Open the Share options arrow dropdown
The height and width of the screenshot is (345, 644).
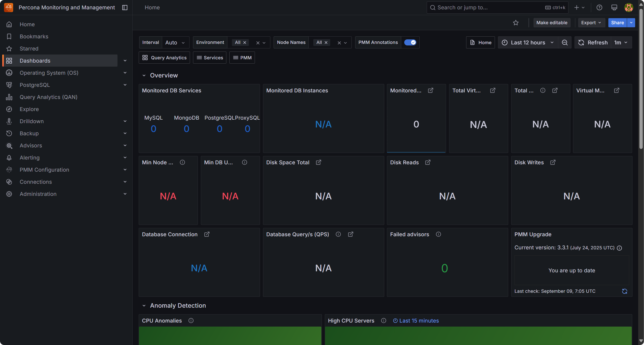point(631,23)
